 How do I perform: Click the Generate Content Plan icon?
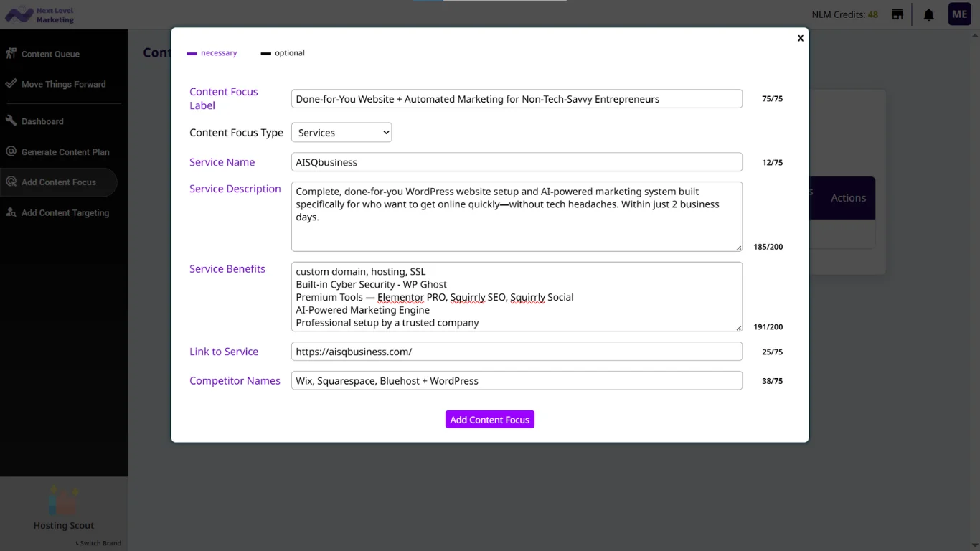[x=11, y=152]
